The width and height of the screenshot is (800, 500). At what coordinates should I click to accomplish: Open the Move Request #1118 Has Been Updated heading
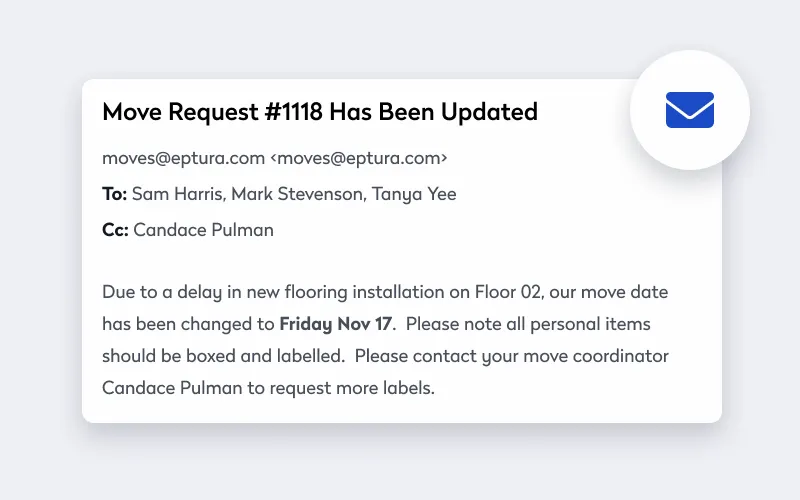click(x=320, y=112)
